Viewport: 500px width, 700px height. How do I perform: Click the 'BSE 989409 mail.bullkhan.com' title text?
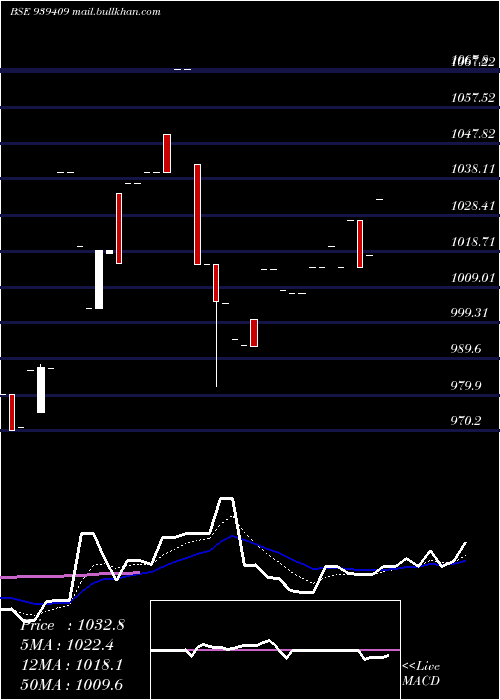(85, 12)
